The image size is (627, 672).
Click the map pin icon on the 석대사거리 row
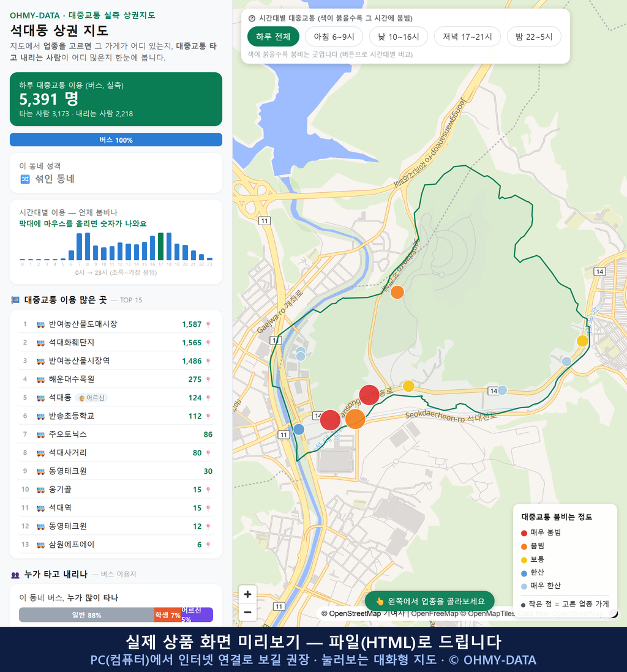click(x=208, y=453)
